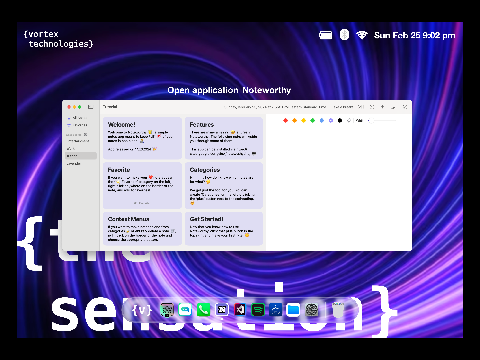The width and height of the screenshot is (480, 360).
Task: Click the battery status icon
Action: [x=325, y=35]
